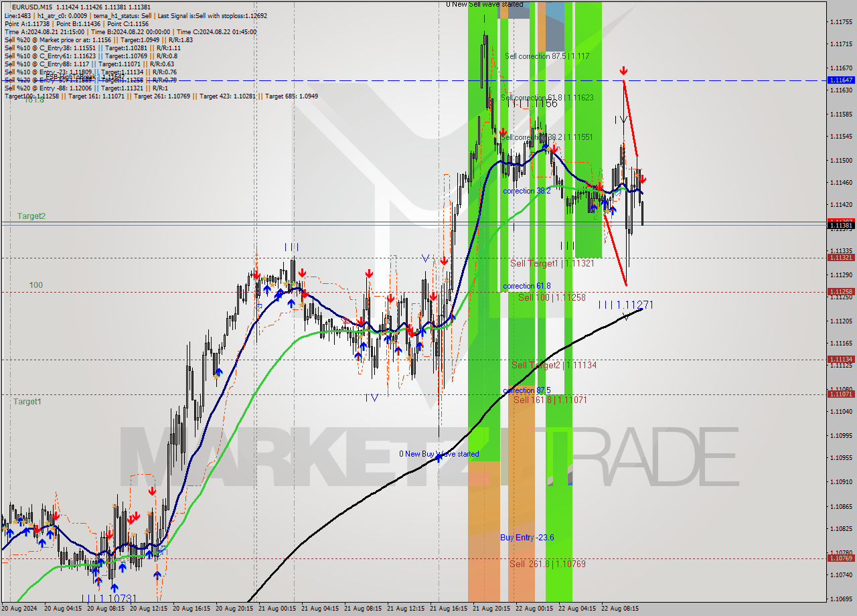Select the 'Sell 100 | 1.11258' label
The width and height of the screenshot is (857, 616).
[552, 297]
